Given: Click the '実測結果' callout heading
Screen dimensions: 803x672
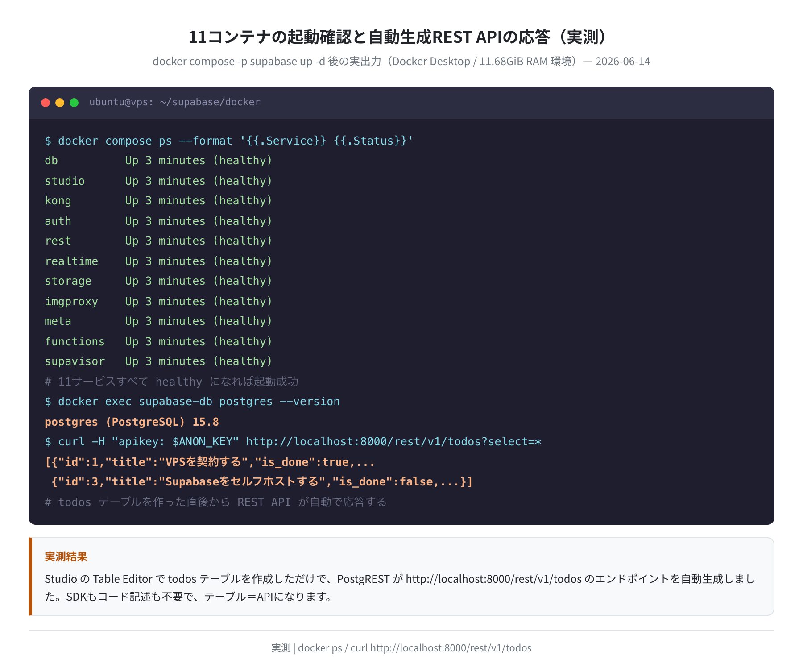Looking at the screenshot, I should [x=66, y=556].
